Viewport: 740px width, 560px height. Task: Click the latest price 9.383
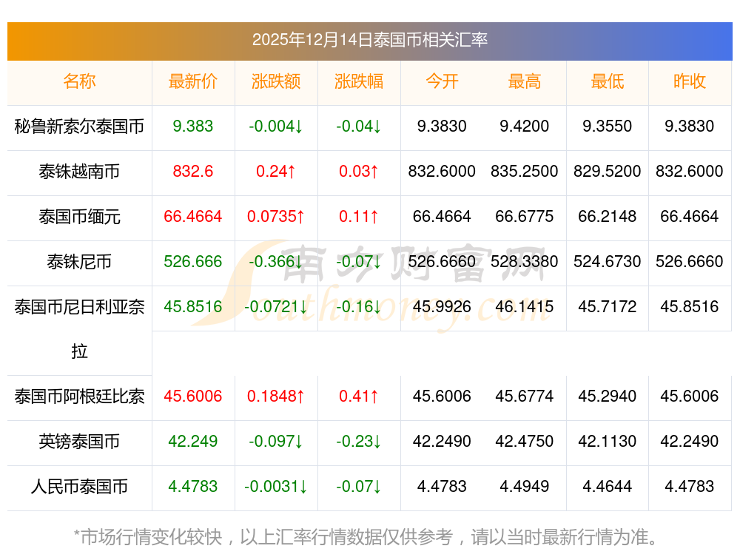(x=193, y=126)
